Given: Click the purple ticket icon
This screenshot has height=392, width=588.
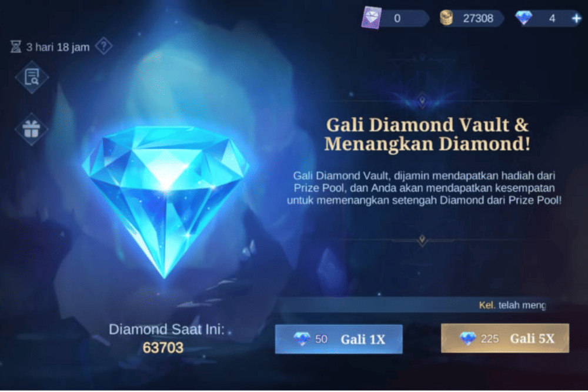Looking at the screenshot, I should pos(371,17).
